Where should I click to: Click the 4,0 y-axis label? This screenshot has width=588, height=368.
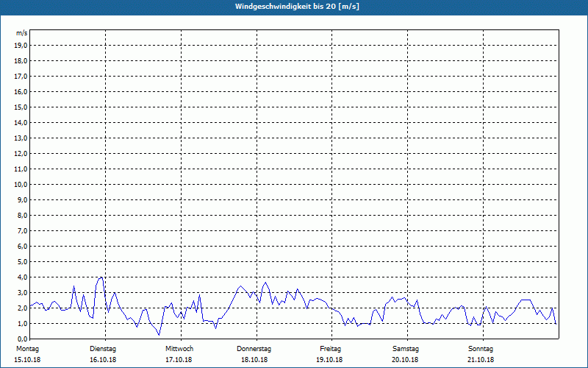pos(22,277)
